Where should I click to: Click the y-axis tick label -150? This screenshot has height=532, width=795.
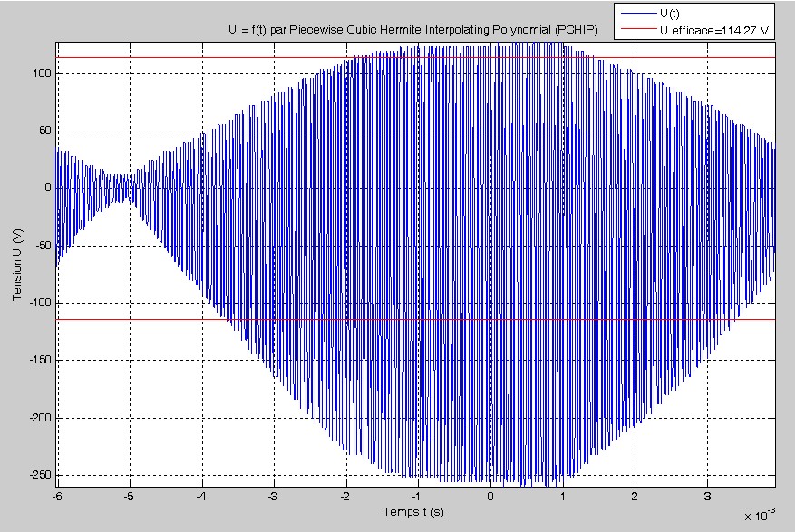[40, 360]
